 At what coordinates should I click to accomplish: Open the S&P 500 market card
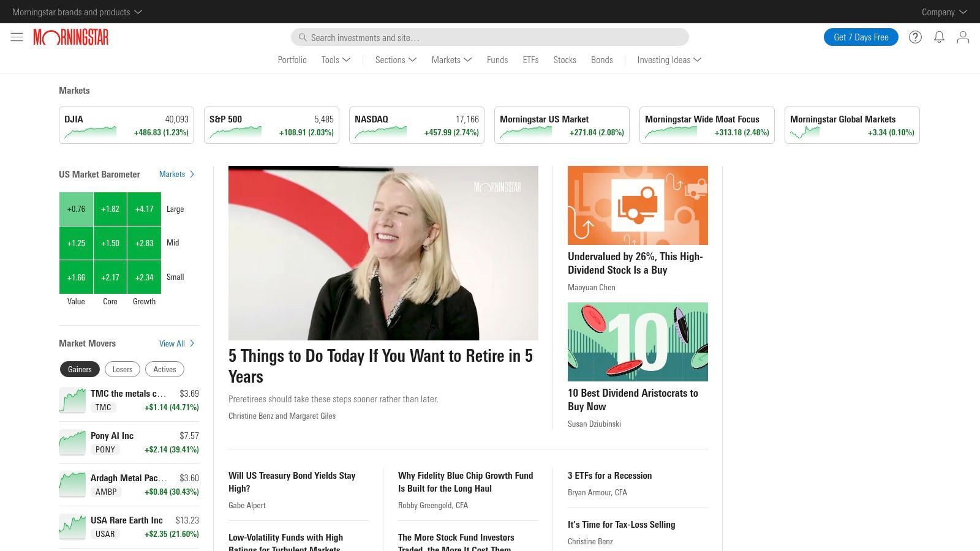[x=271, y=126]
